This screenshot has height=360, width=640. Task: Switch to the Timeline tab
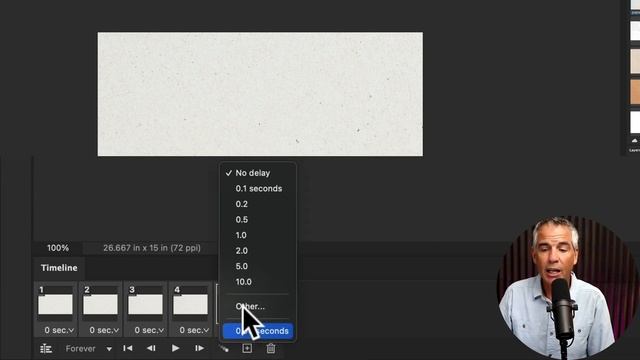click(59, 268)
